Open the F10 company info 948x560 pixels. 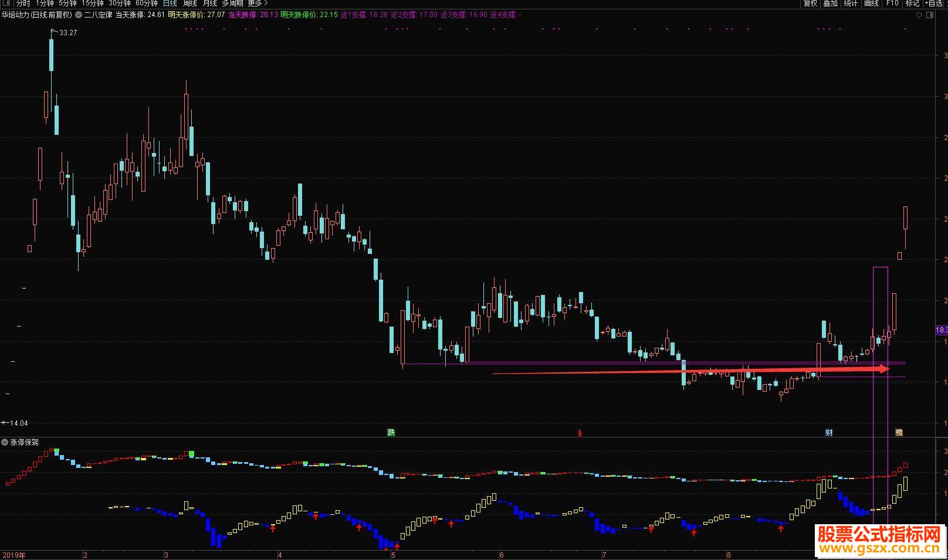pos(892,4)
